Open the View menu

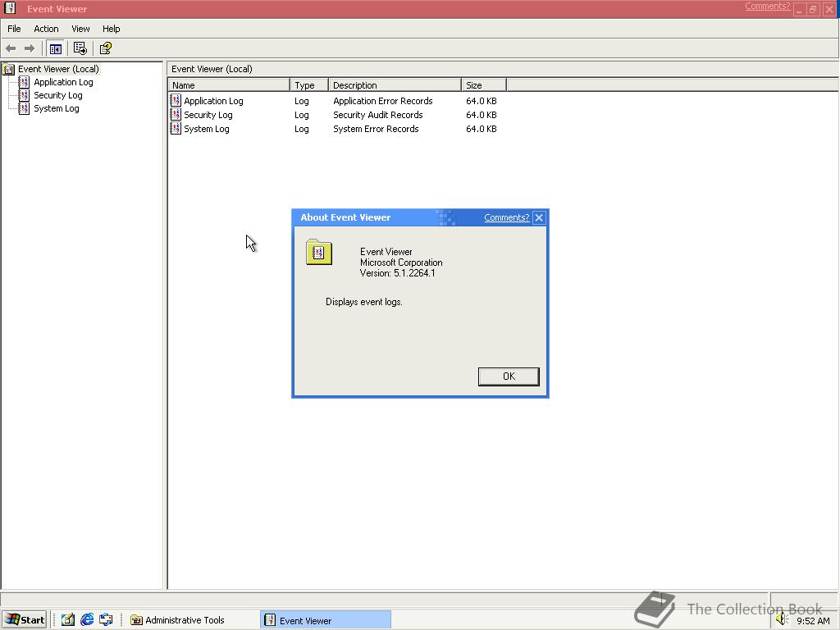[81, 29]
